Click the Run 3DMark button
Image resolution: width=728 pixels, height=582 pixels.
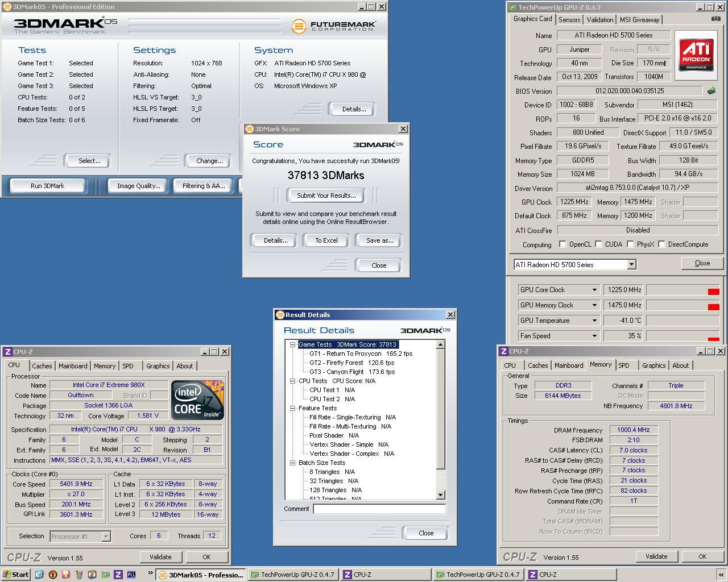pos(47,186)
